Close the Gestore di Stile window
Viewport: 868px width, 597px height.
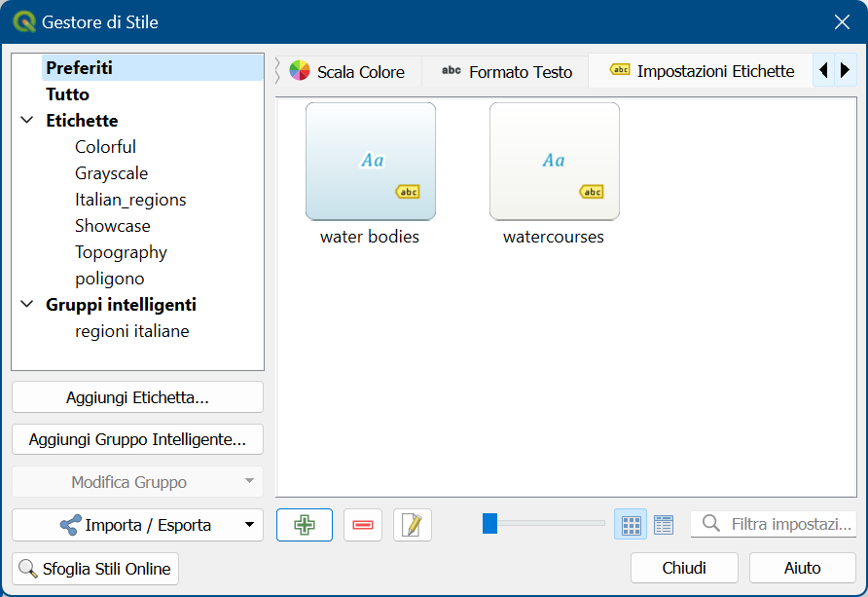tap(842, 22)
